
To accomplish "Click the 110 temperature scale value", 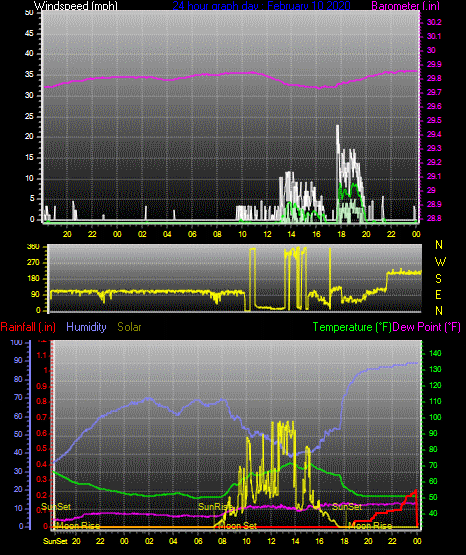I will pos(435,401).
